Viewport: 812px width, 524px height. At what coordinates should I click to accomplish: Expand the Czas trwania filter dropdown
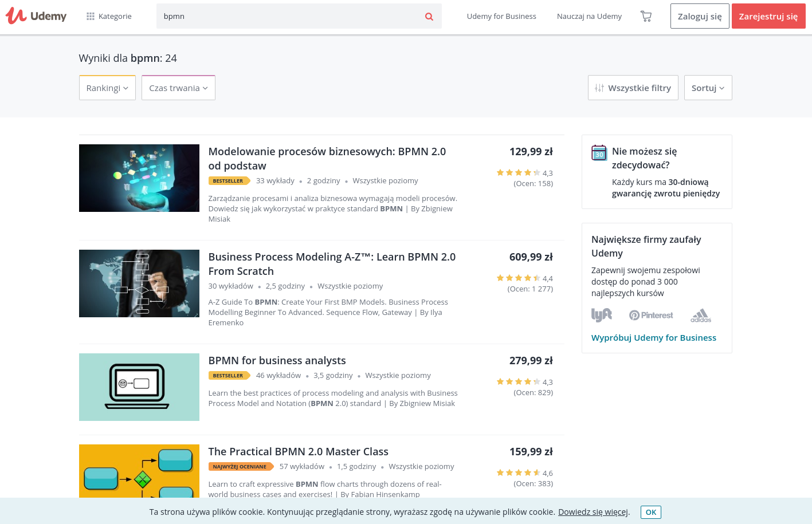pos(178,88)
